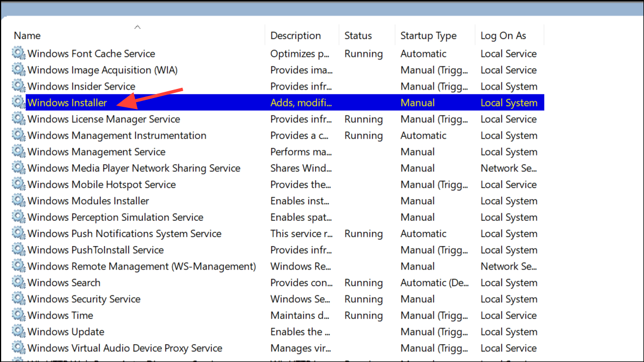Select the highlighted Windows Installer name
The width and height of the screenshot is (644, 362).
pos(67,103)
